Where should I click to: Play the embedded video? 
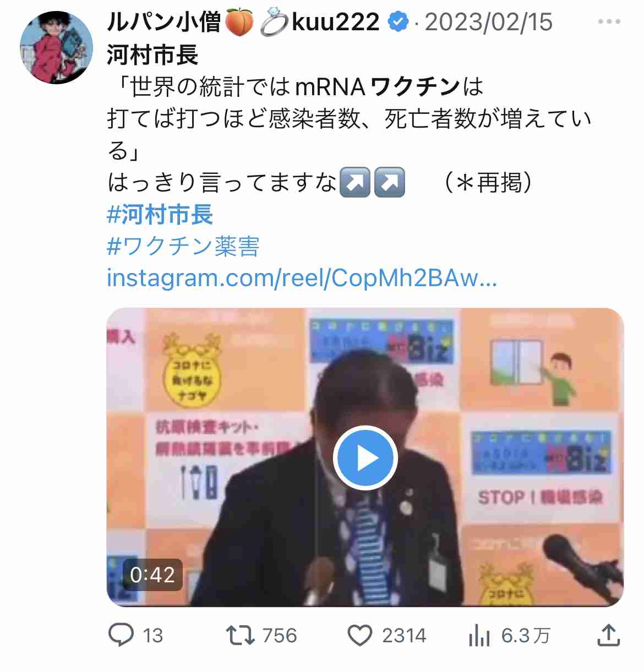(365, 458)
